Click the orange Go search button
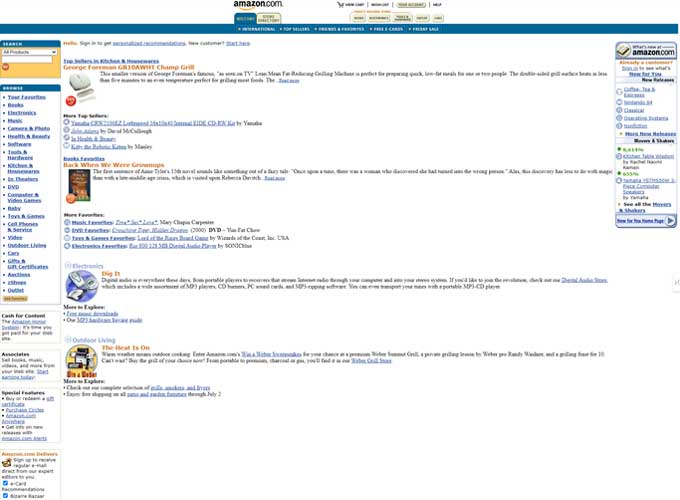Viewport: 680px width, 500px height. pyautogui.click(x=6, y=67)
